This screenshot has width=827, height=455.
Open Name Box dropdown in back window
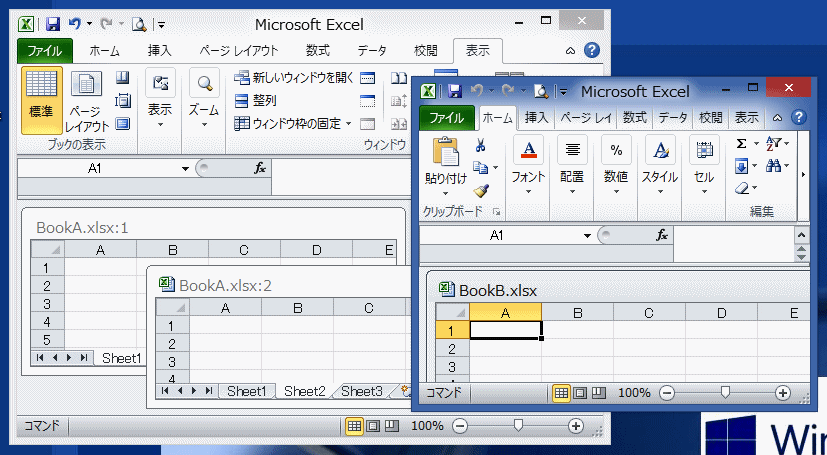pos(185,169)
